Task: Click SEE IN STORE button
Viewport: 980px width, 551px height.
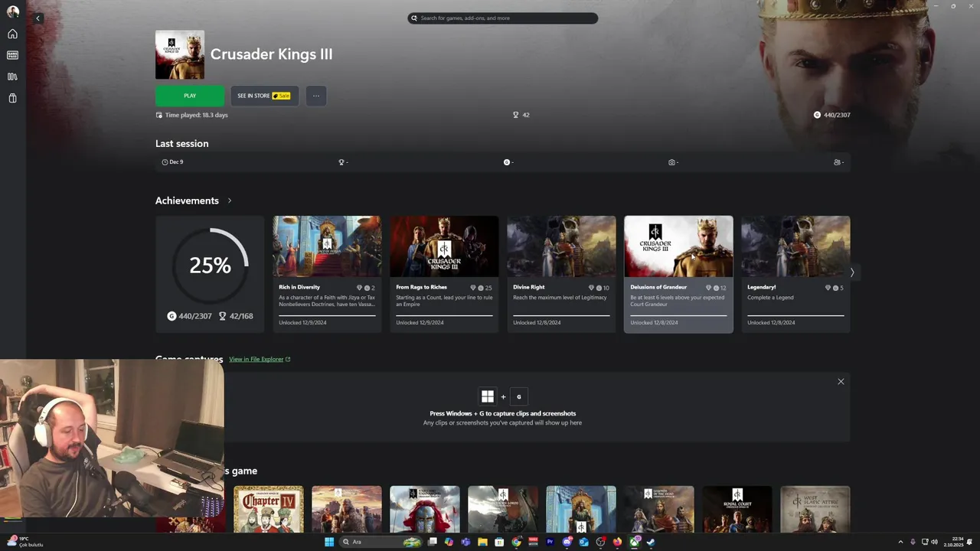Action: coord(264,96)
